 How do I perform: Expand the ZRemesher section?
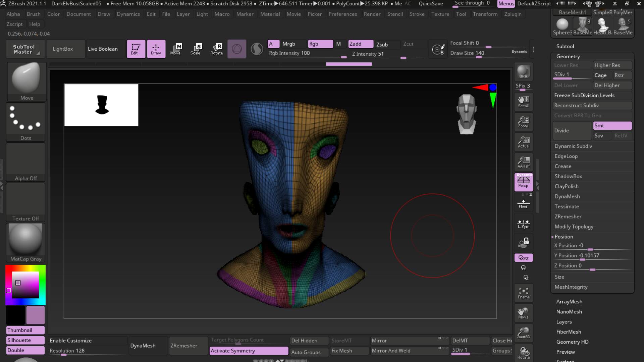(x=568, y=217)
